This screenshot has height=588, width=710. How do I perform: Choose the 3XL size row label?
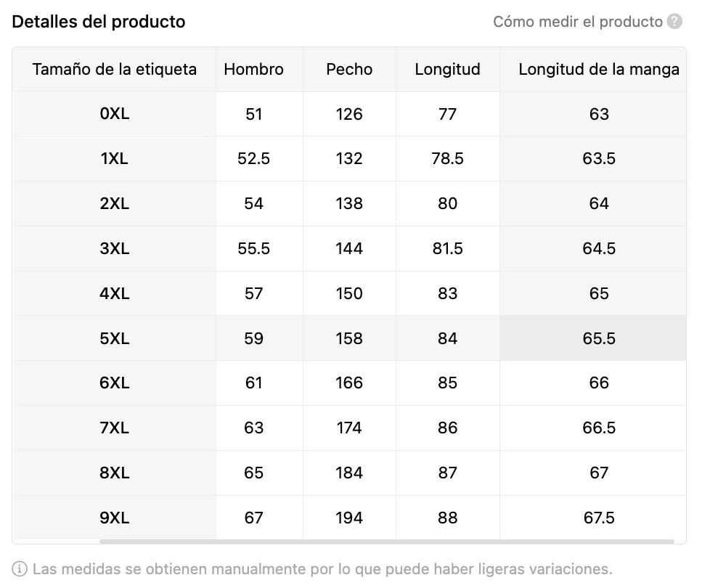[x=115, y=249]
